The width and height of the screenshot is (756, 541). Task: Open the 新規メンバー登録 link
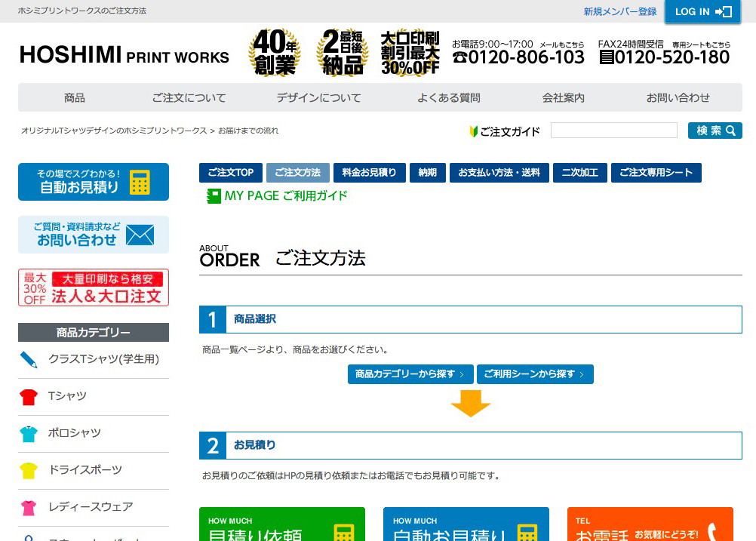coord(620,11)
